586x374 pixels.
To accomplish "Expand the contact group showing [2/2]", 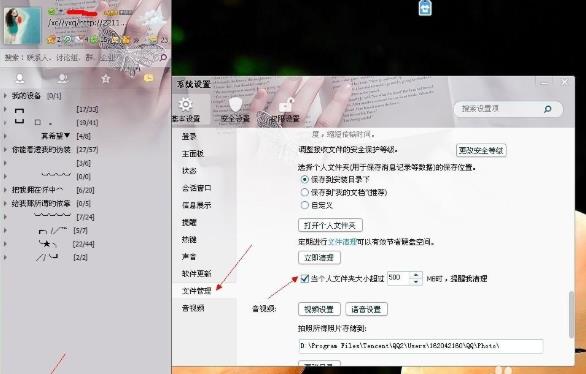I will [5, 257].
